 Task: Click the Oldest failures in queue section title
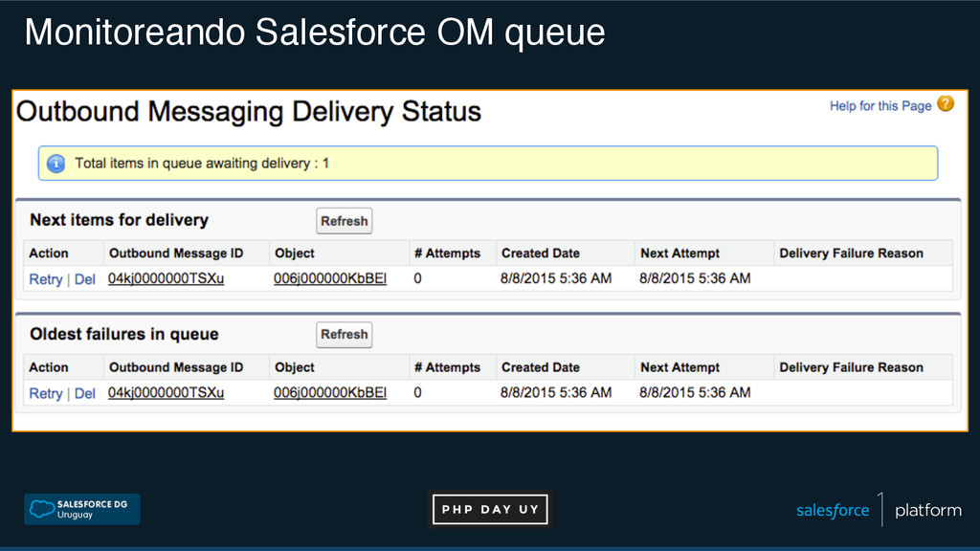point(123,334)
